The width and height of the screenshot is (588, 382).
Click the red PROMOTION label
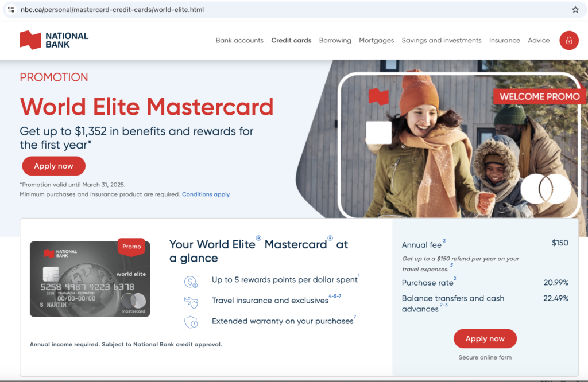(54, 77)
